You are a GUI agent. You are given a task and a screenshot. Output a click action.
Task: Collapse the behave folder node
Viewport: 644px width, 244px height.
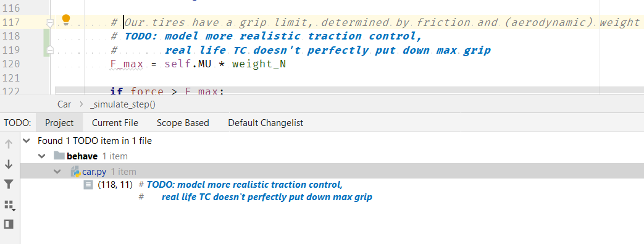pyautogui.click(x=42, y=156)
